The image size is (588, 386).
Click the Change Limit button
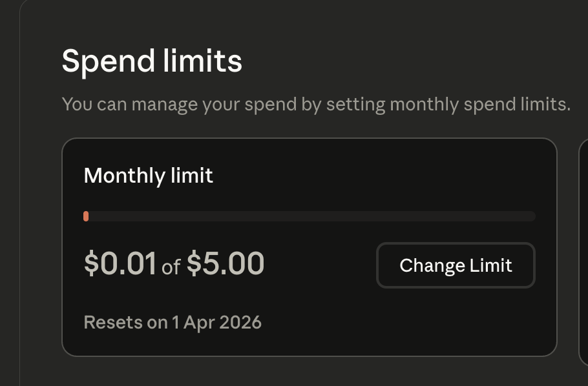click(456, 265)
